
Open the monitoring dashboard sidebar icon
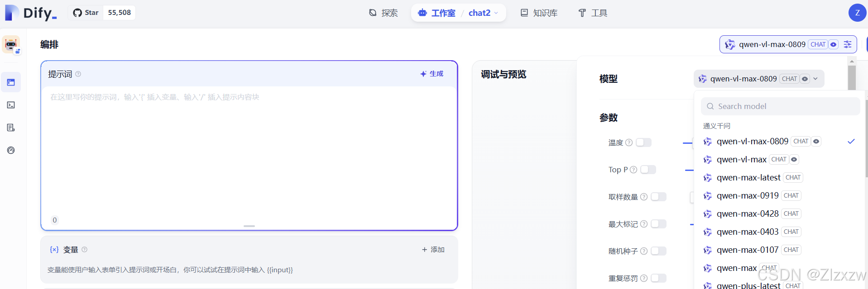point(11,150)
